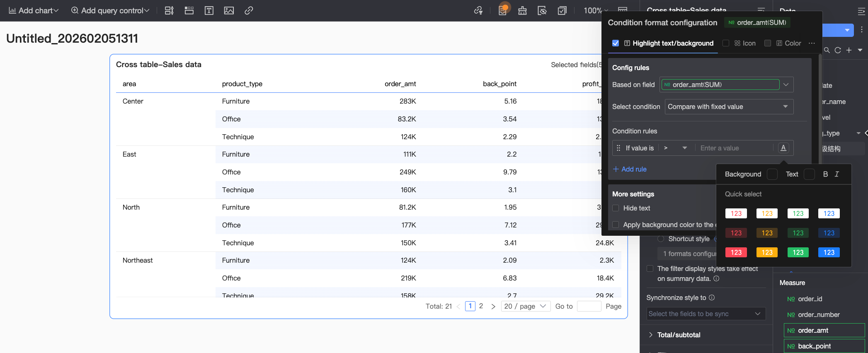Go to page 2 of the table
This screenshot has width=868, height=353.
481,306
